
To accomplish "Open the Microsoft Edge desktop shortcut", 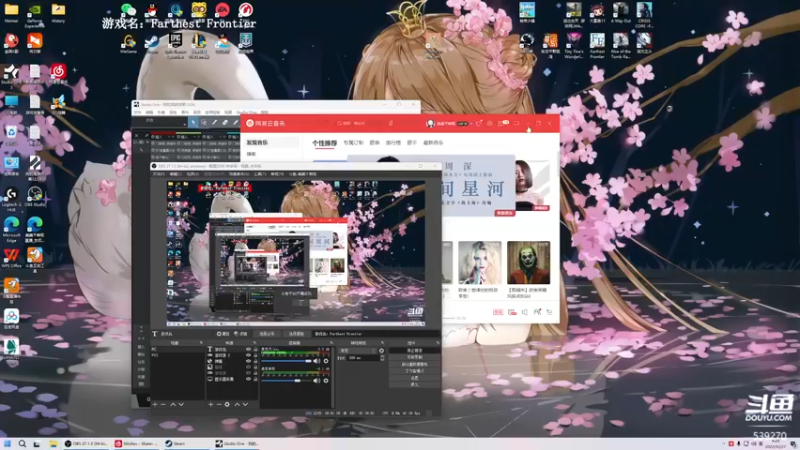I will 11,229.
